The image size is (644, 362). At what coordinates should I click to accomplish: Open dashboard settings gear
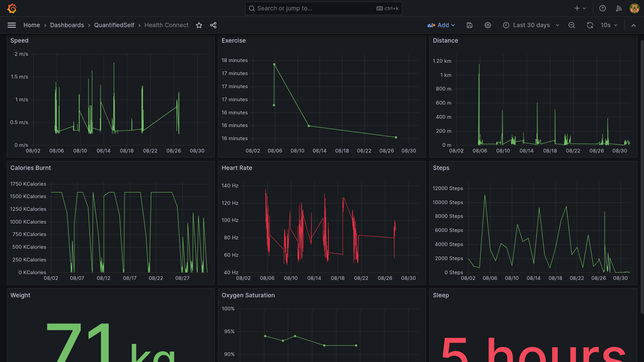pyautogui.click(x=488, y=25)
